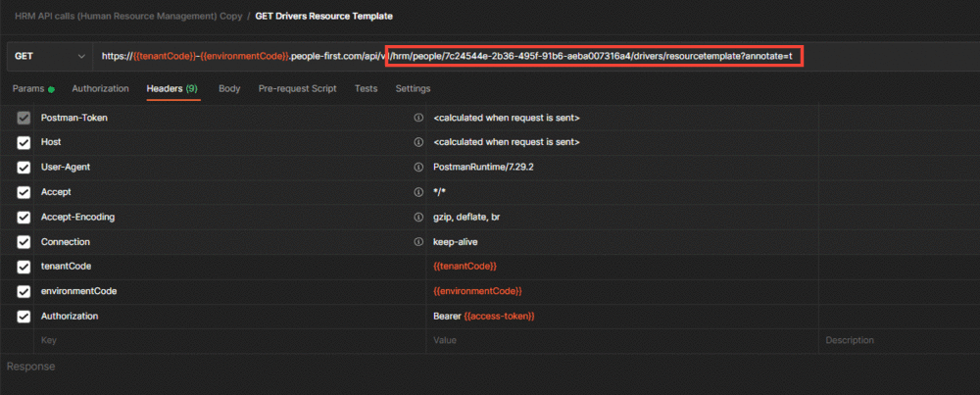
Task: Select the Connection key cell
Action: (x=229, y=242)
